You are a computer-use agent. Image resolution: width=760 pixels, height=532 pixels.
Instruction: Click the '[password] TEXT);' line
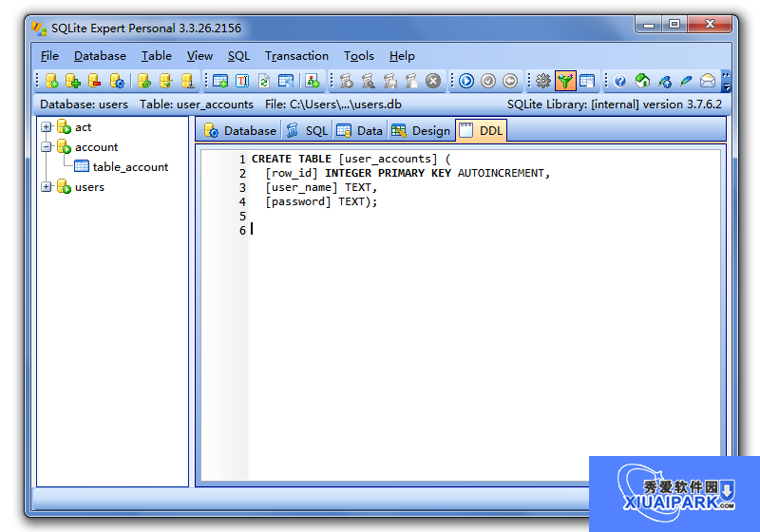click(x=321, y=201)
